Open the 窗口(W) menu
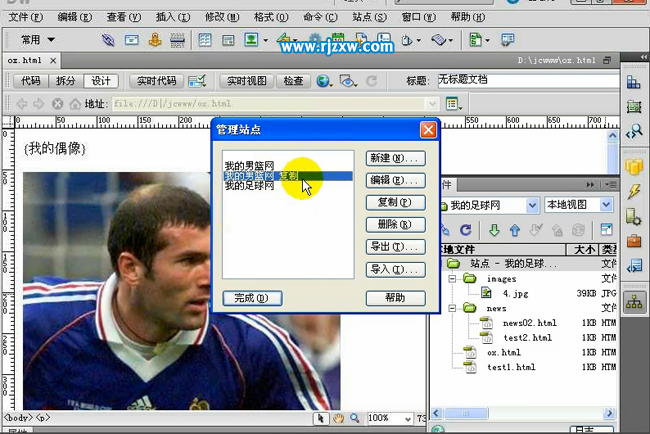Image resolution: width=650 pixels, height=434 pixels. pos(419,17)
